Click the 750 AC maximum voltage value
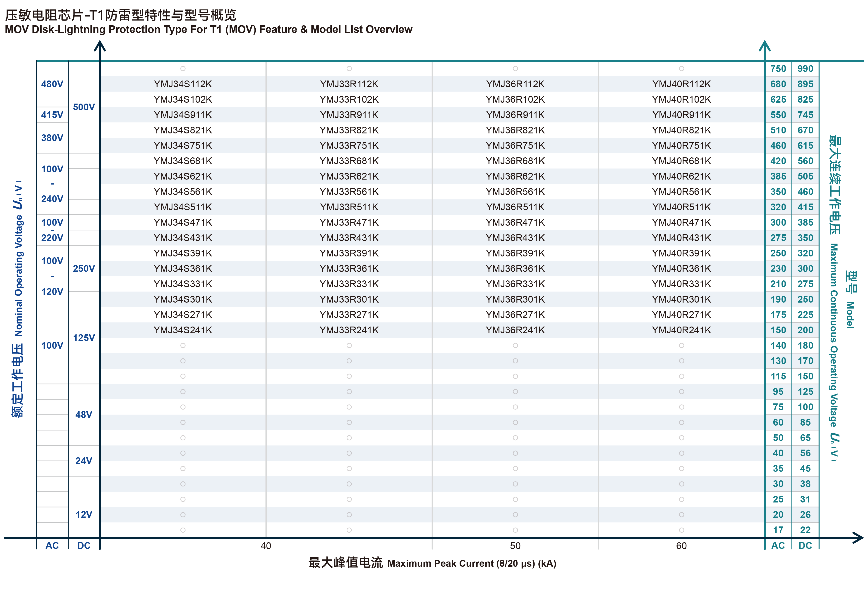Screen dimensions: 868x590 tap(778, 69)
